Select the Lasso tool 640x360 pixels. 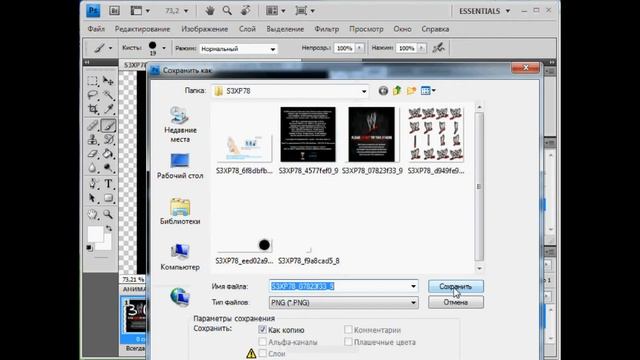(x=93, y=95)
